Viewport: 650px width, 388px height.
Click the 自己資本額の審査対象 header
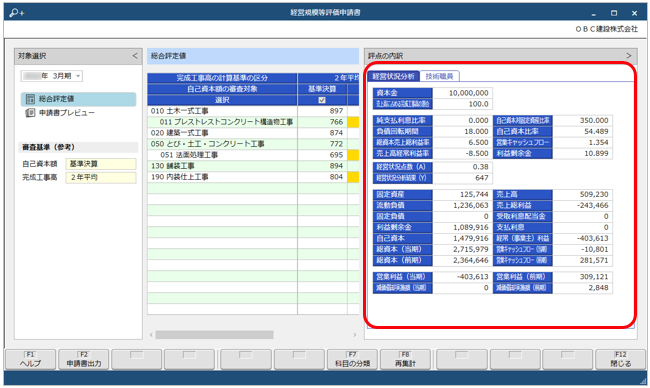222,89
